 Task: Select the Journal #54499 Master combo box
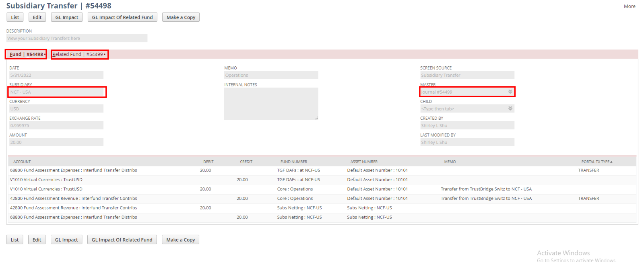click(463, 92)
